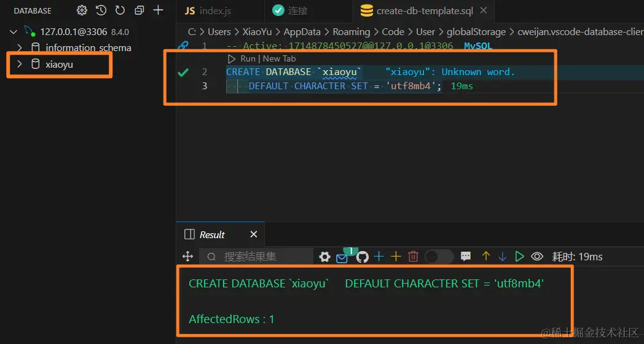Viewport: 644px width, 344px height.
Task: Select the Result panel tab
Action: pos(212,234)
